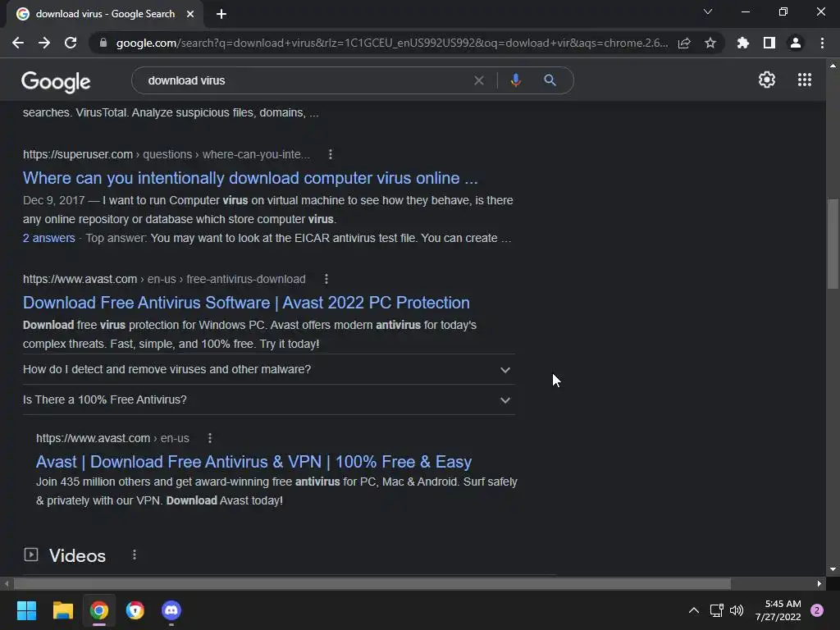This screenshot has height=630, width=840.
Task: Open Chrome extensions puzzle icon
Action: (x=743, y=43)
